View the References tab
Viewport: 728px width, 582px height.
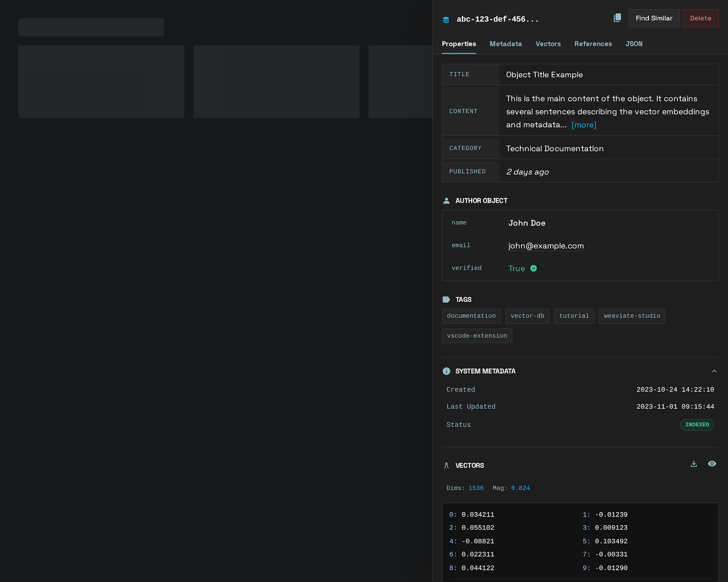tap(593, 44)
